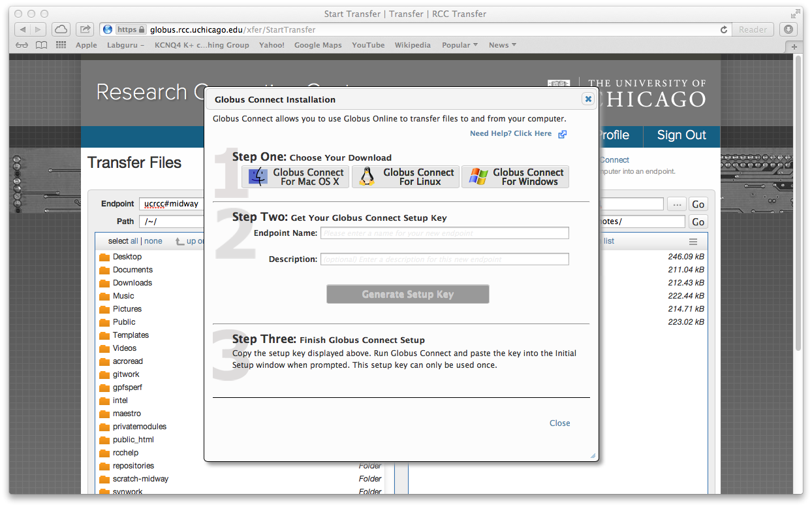
Task: Expand the Popular bookmarks dropdown
Action: tap(460, 45)
